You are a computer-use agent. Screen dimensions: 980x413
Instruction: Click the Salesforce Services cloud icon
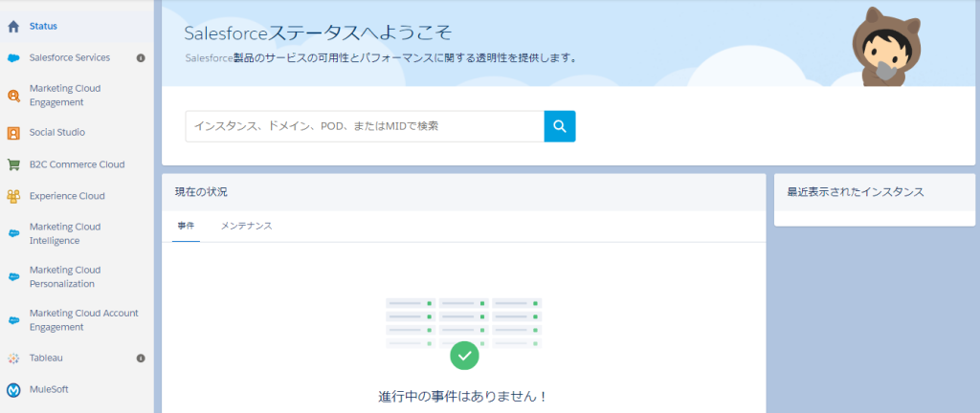[x=13, y=58]
